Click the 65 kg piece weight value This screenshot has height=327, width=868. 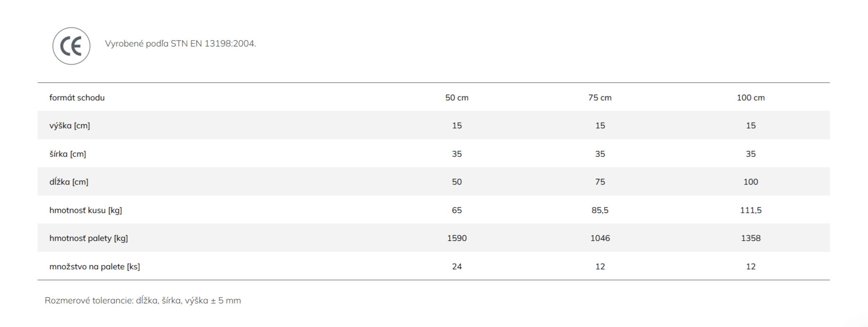click(x=457, y=210)
